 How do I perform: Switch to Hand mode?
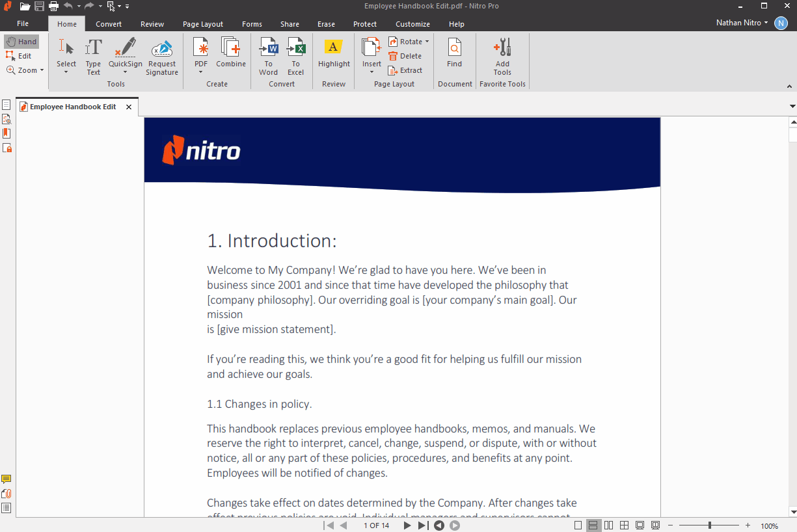(21, 41)
